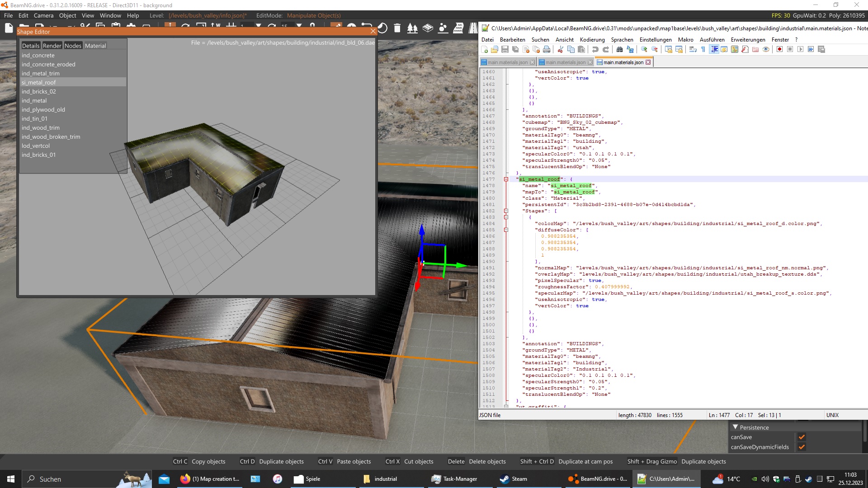This screenshot has width=868, height=488.
Task: Toggle the canSave checkbox
Action: click(x=802, y=437)
